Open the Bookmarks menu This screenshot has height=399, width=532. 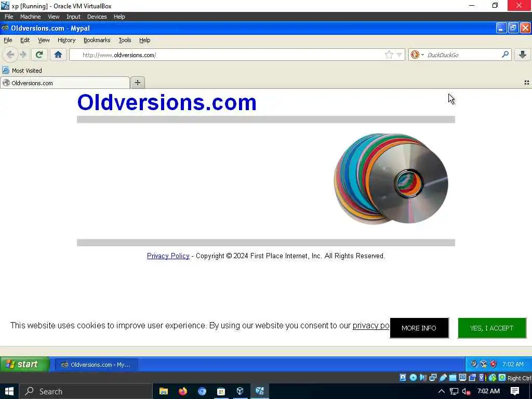pyautogui.click(x=97, y=40)
